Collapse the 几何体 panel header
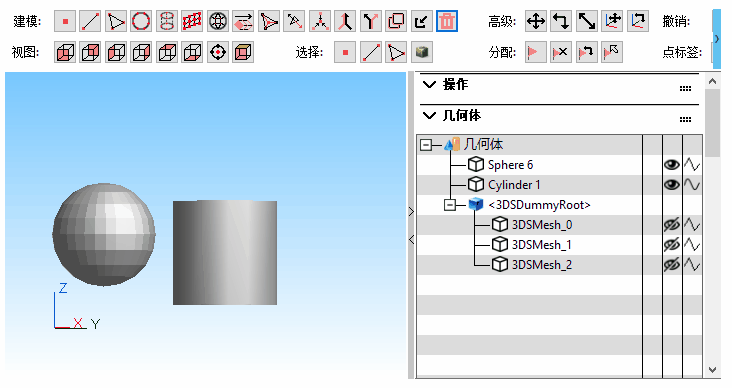 tap(429, 115)
